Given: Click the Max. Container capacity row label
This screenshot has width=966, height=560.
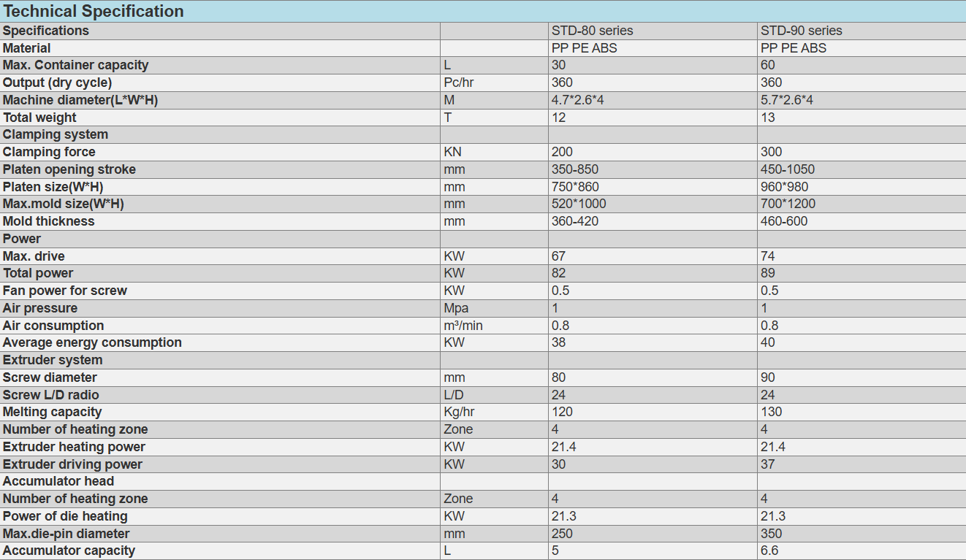Looking at the screenshot, I should 75,65.
